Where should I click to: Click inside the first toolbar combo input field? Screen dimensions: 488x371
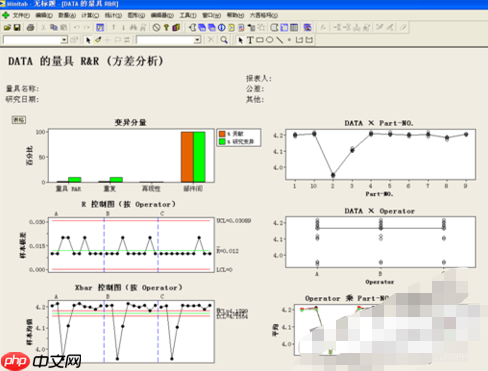pos(32,40)
